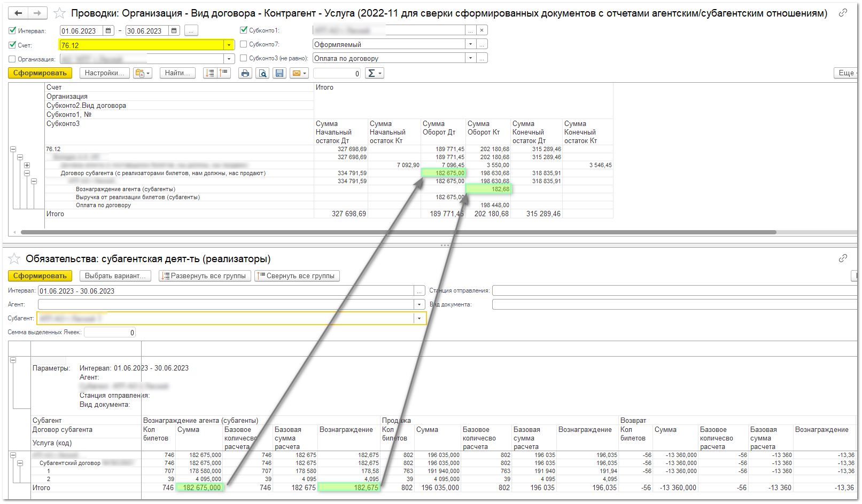862x504 pixels.
Task: Click Выбрать вариант... button
Action: [x=115, y=276]
